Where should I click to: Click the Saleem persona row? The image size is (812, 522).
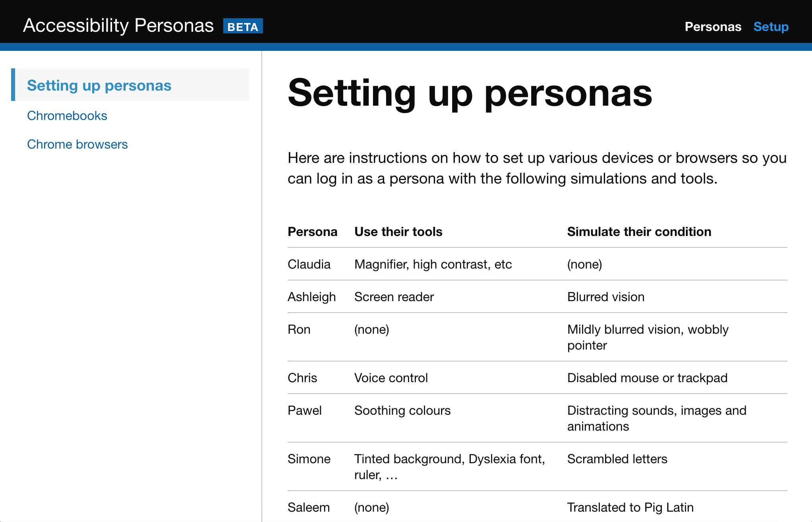(308, 507)
